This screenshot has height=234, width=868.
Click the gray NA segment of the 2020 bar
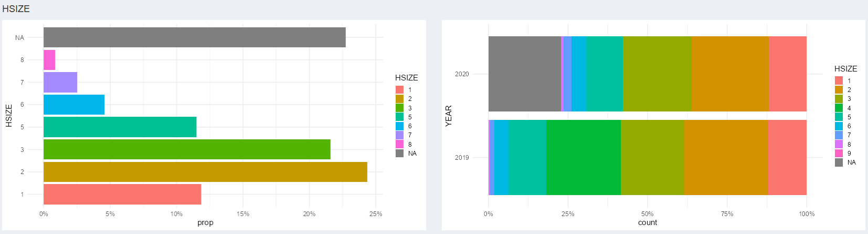tap(524, 74)
